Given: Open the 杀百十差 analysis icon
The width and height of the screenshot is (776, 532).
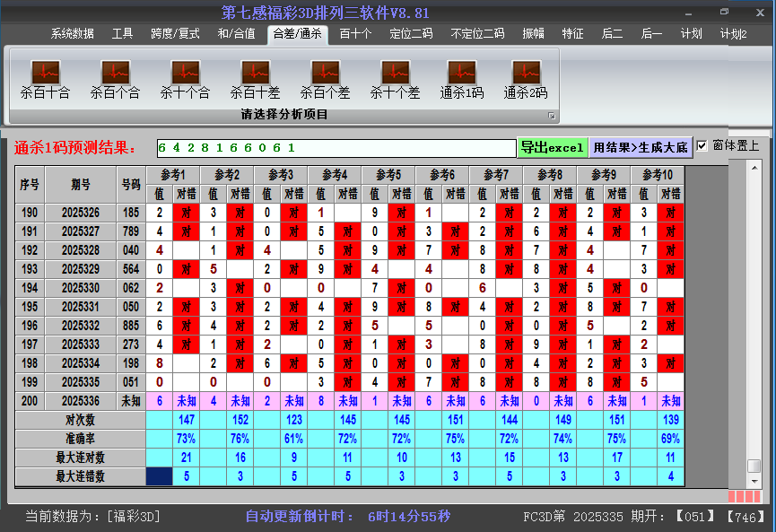Looking at the screenshot, I should (255, 73).
